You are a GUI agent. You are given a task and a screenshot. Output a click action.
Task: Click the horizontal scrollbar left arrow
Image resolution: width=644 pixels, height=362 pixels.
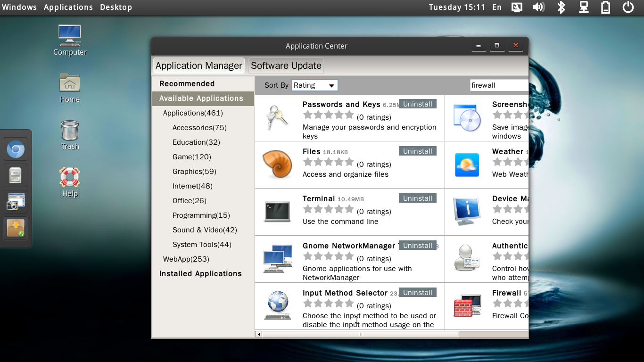point(258,334)
